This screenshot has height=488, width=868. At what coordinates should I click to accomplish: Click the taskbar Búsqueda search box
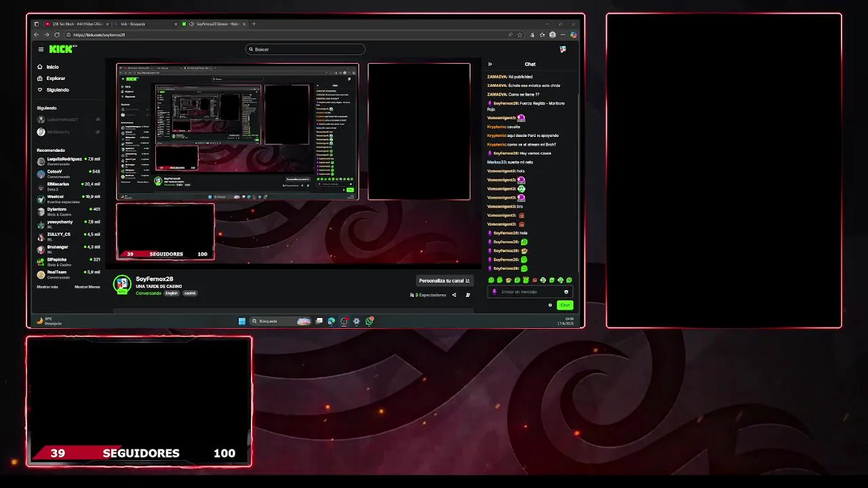coord(280,321)
